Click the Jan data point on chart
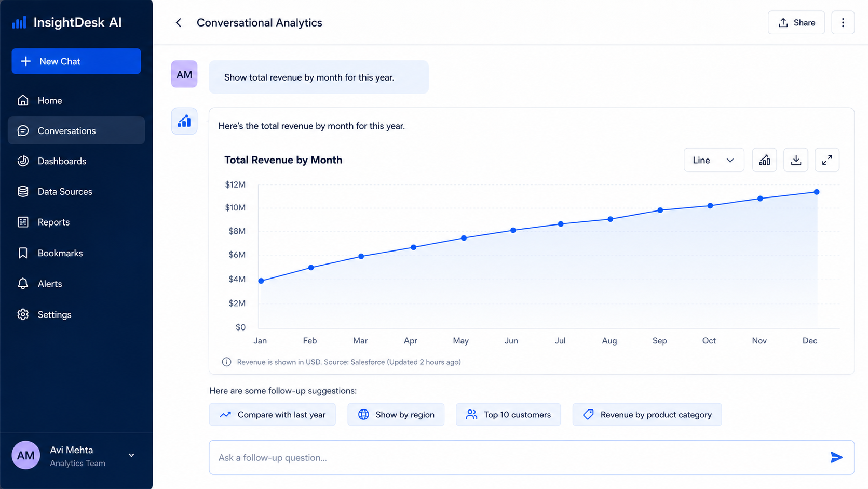This screenshot has width=868, height=489. pyautogui.click(x=261, y=281)
